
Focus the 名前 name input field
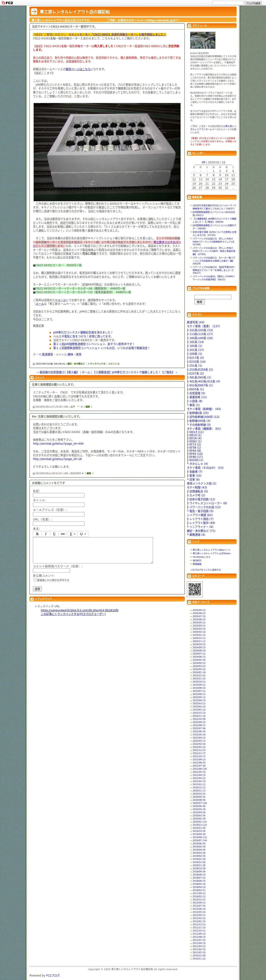point(58,495)
